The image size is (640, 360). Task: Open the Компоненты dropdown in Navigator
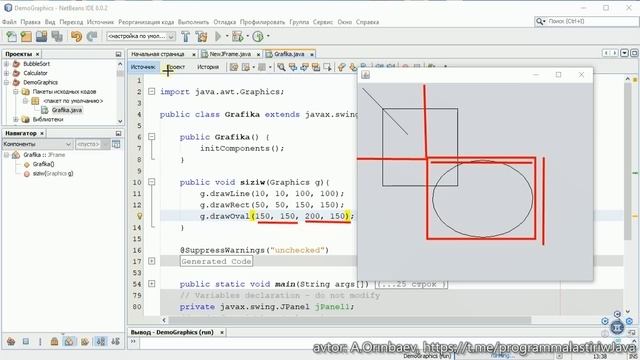[x=38, y=144]
